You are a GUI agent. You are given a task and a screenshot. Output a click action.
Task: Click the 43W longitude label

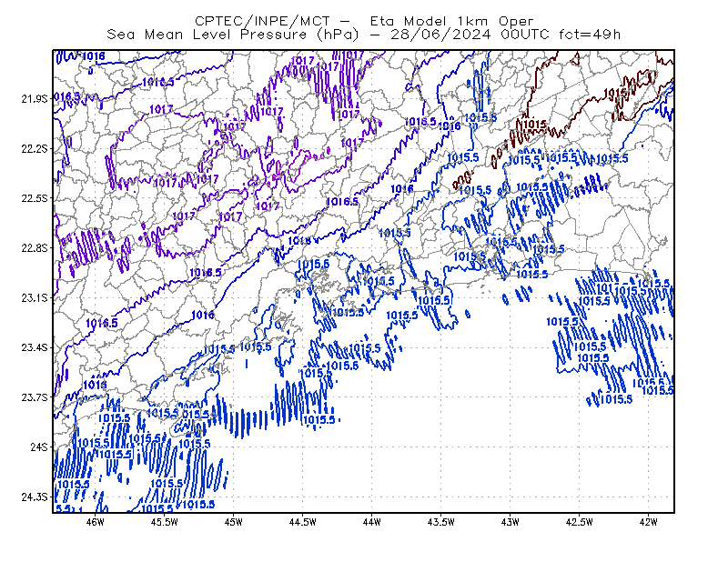tap(511, 522)
